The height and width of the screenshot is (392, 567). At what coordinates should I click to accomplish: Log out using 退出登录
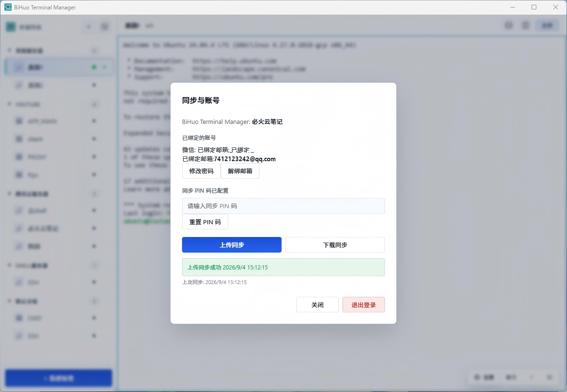click(x=364, y=305)
